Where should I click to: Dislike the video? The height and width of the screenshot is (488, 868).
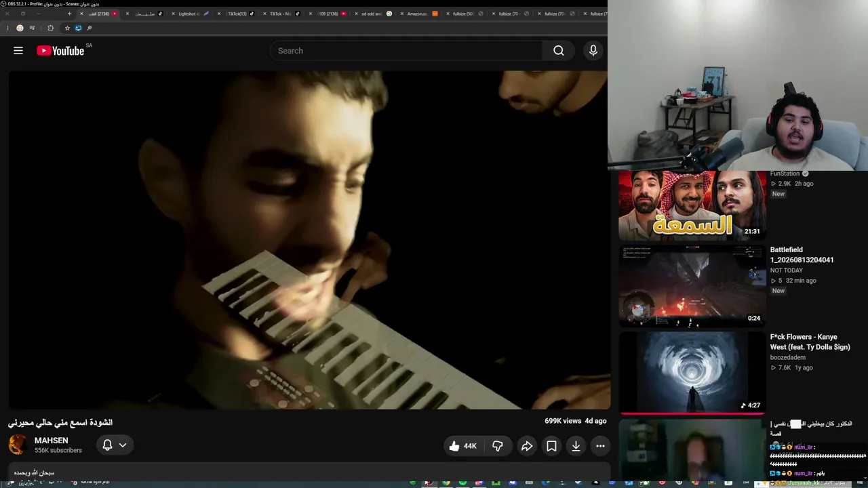498,446
